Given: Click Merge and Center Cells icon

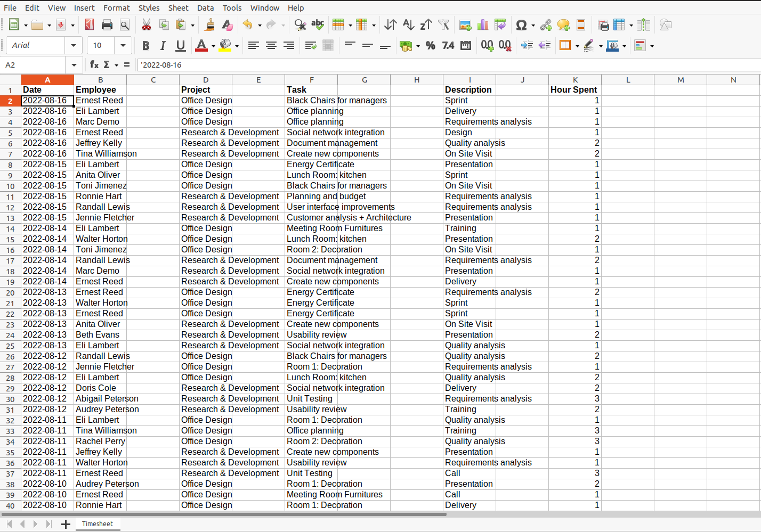Looking at the screenshot, I should (328, 46).
